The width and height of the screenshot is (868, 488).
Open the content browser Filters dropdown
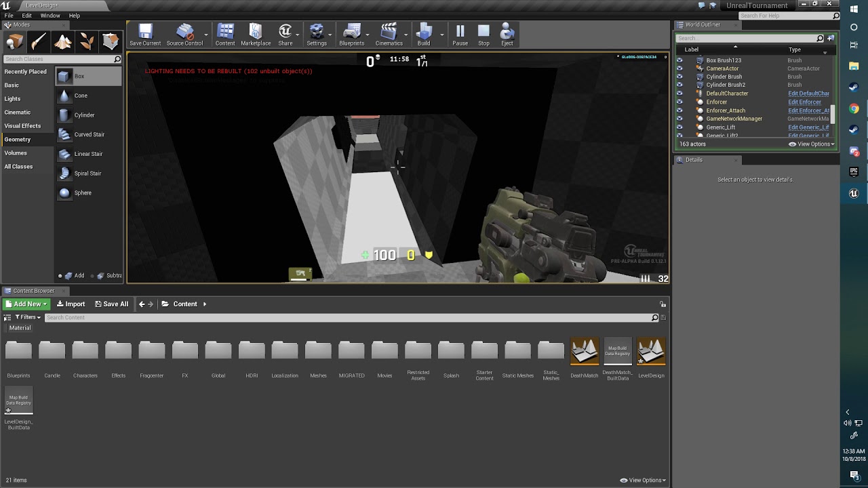pos(27,317)
